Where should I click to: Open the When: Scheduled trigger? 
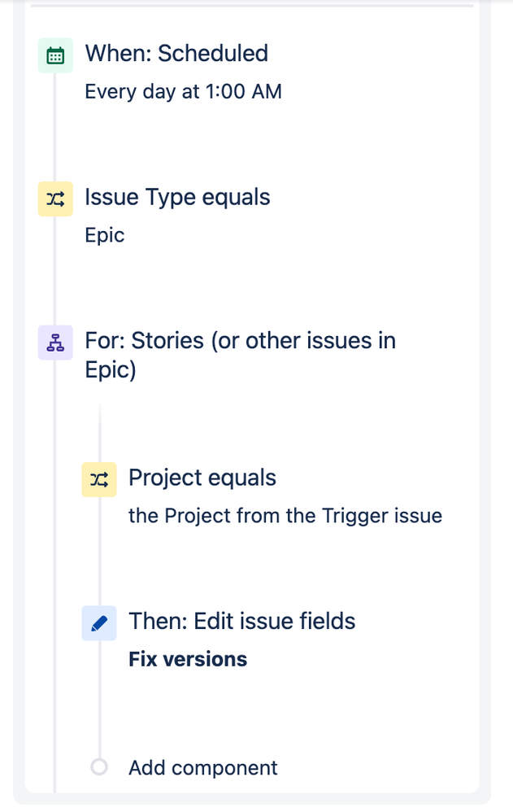(x=176, y=54)
